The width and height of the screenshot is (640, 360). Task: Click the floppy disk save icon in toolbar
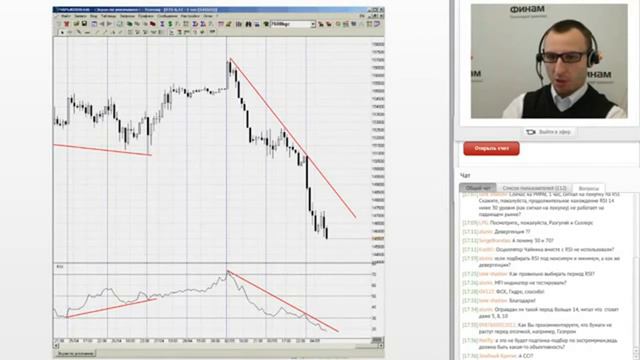pyautogui.click(x=84, y=24)
